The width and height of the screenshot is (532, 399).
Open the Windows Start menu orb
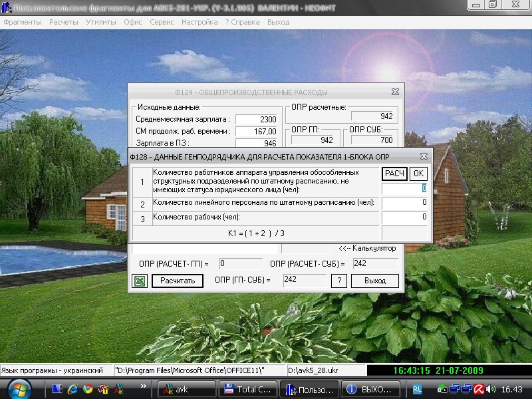[x=18, y=388]
